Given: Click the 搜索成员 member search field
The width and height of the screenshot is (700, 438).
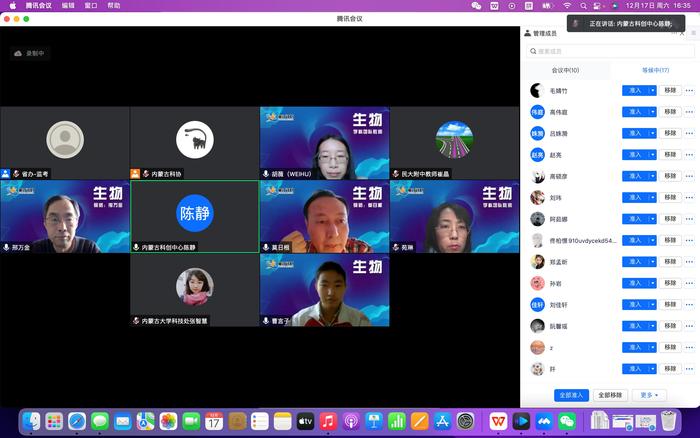Looking at the screenshot, I should (608, 51).
